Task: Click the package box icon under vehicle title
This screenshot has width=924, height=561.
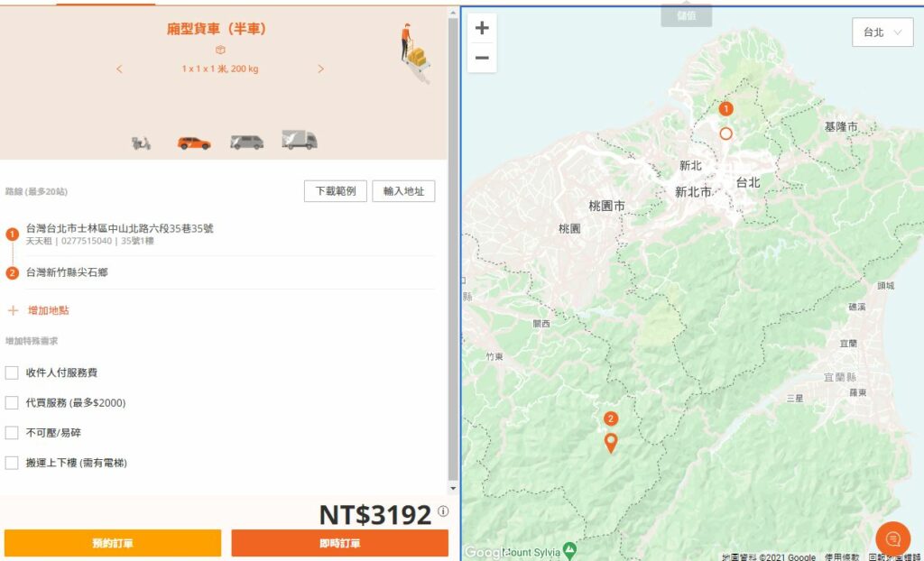Action: click(x=220, y=50)
